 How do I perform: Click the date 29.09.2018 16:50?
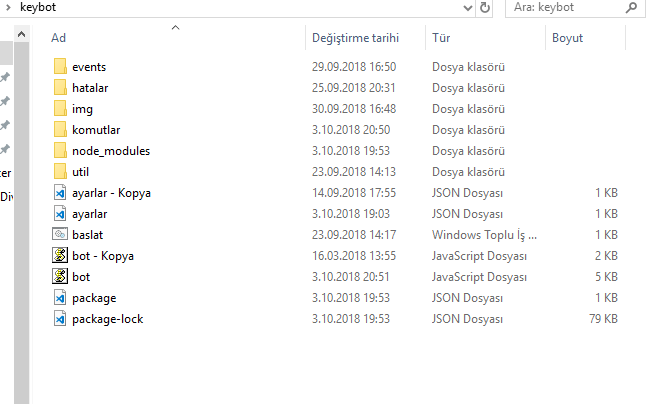[x=354, y=67]
